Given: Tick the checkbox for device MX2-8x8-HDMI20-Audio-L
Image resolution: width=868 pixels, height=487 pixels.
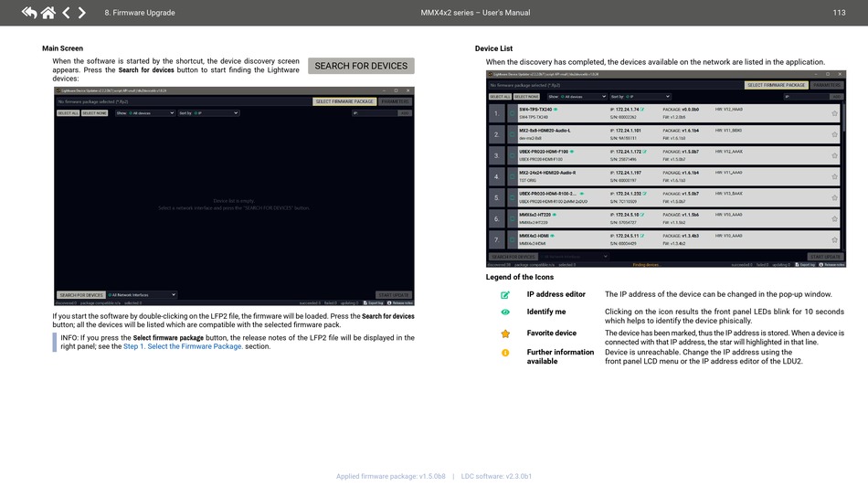Looking at the screenshot, I should click(x=512, y=134).
